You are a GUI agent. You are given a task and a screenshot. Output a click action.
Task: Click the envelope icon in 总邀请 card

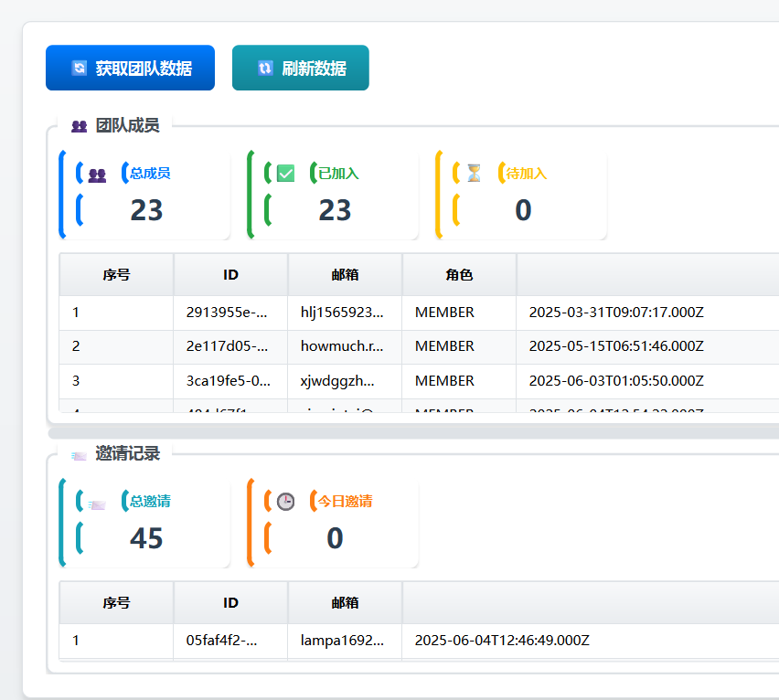pos(97,504)
